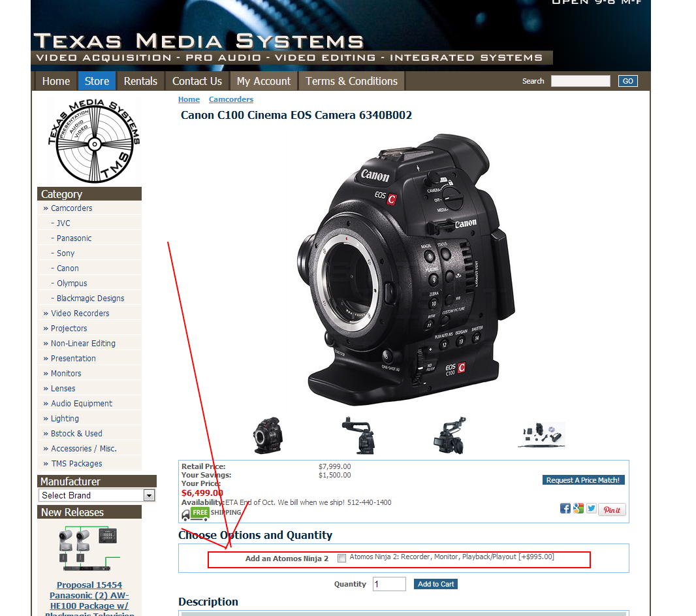Click the Free Shipping truck badge

point(212,513)
